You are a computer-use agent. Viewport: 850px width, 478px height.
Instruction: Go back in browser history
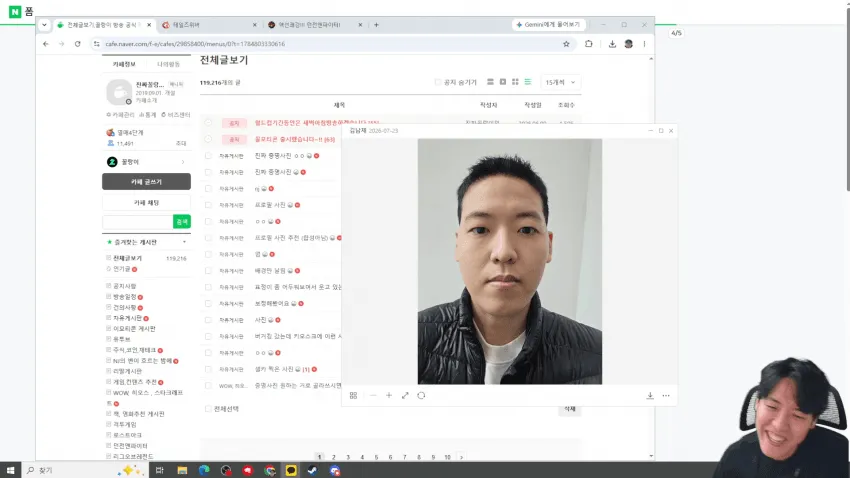click(46, 44)
